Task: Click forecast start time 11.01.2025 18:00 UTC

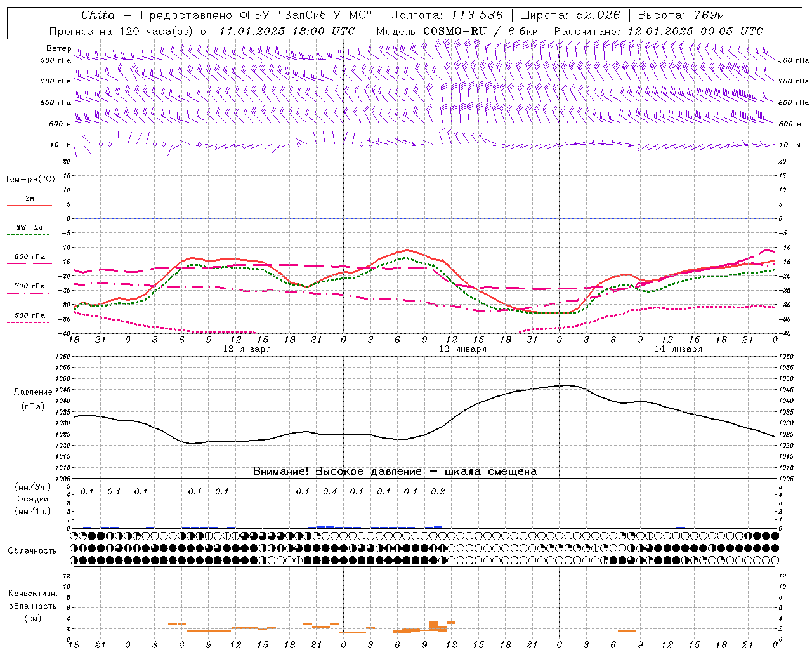Action: click(x=287, y=31)
